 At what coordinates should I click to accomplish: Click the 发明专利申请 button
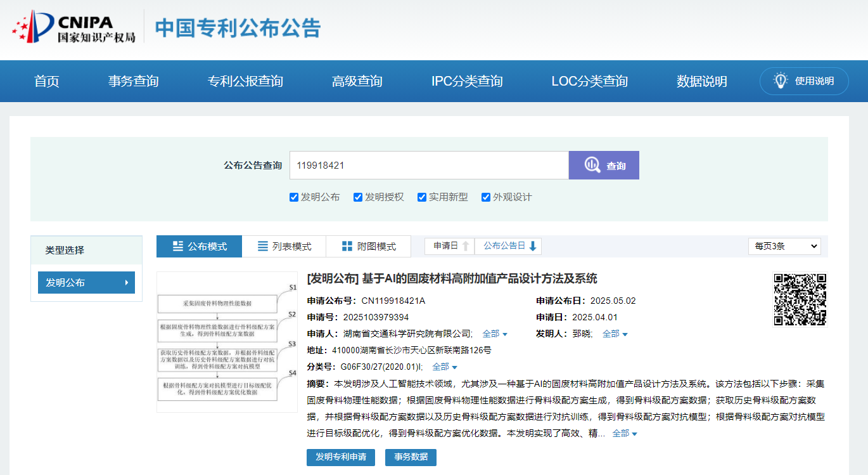(340, 457)
